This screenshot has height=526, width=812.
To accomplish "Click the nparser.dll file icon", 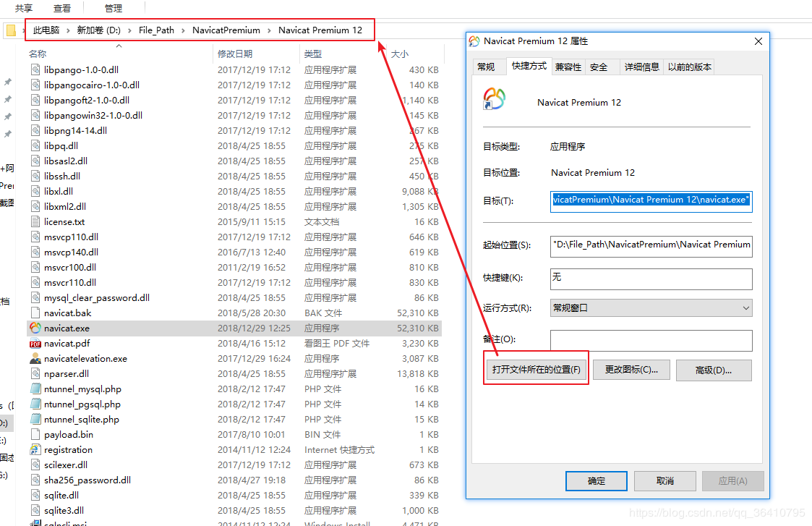I will point(35,373).
